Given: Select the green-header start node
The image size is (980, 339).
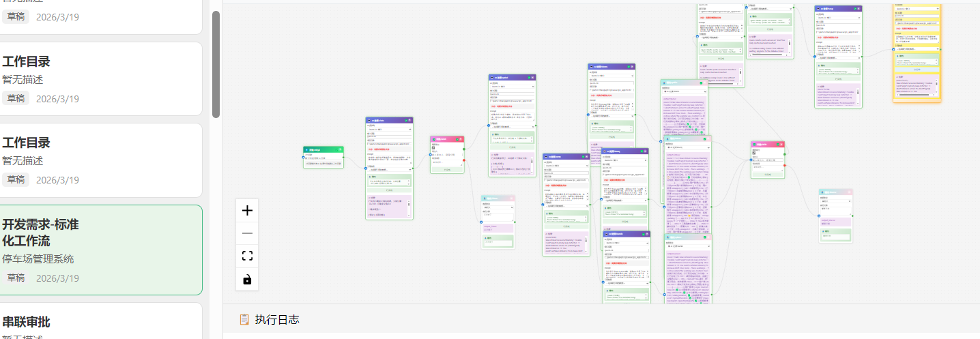Looking at the screenshot, I should 323,157.
